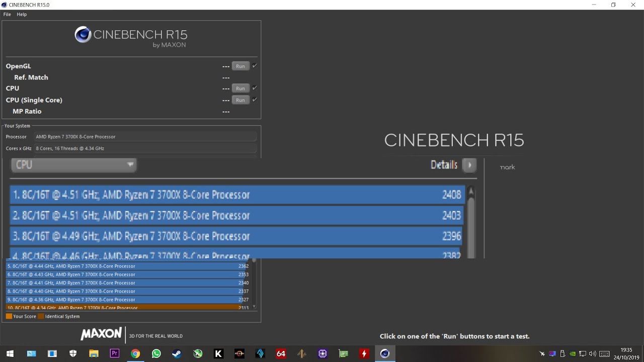Open the red lightning bolt app in taskbar
The height and width of the screenshot is (362, 644).
(364, 353)
